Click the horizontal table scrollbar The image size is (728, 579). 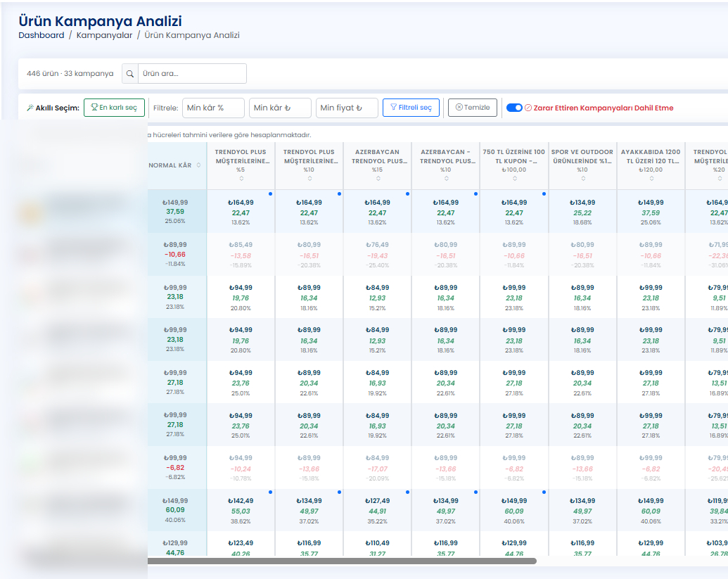click(342, 561)
